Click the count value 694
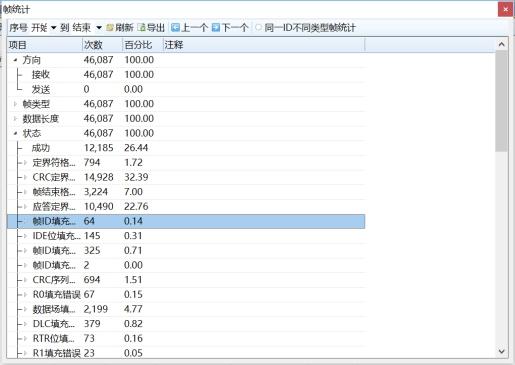The image size is (515, 365). click(92, 280)
